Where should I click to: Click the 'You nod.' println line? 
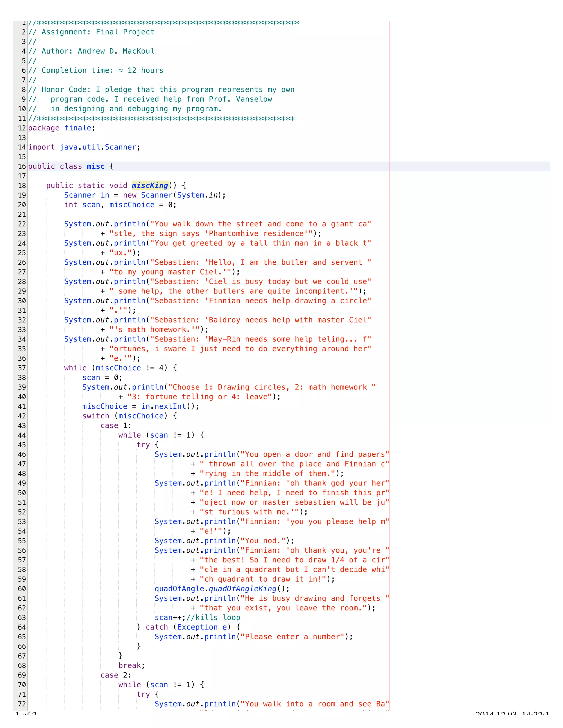click(x=225, y=541)
